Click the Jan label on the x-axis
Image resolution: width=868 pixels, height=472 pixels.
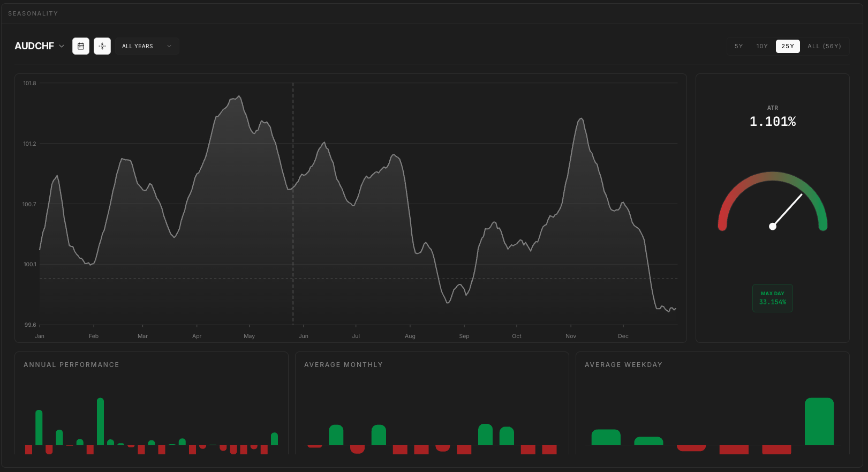(x=40, y=336)
